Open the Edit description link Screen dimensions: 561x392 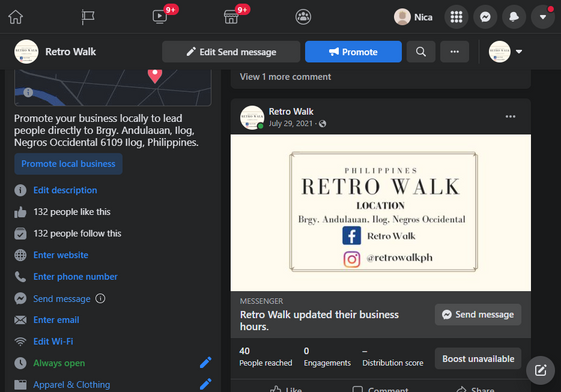(65, 190)
